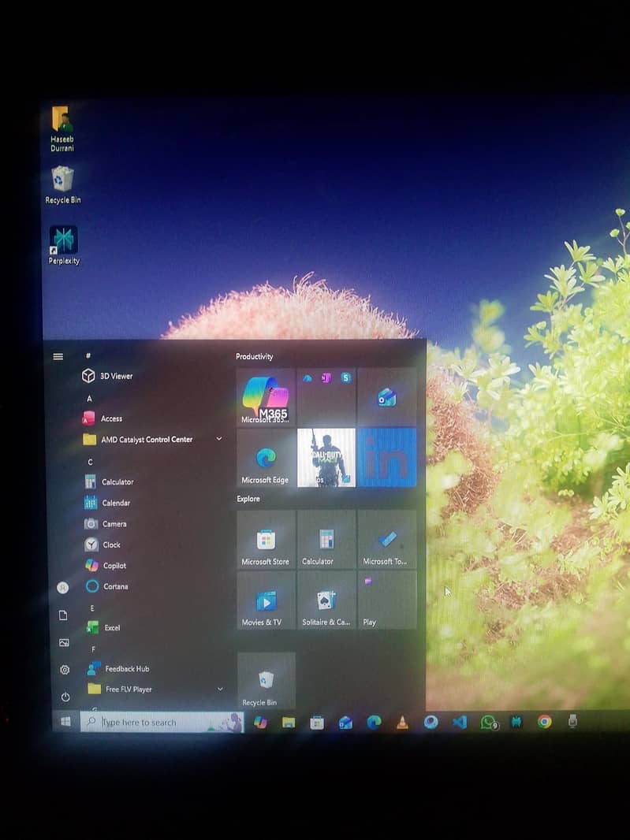The height and width of the screenshot is (840, 630).
Task: Open the Clock app
Action: [103, 545]
